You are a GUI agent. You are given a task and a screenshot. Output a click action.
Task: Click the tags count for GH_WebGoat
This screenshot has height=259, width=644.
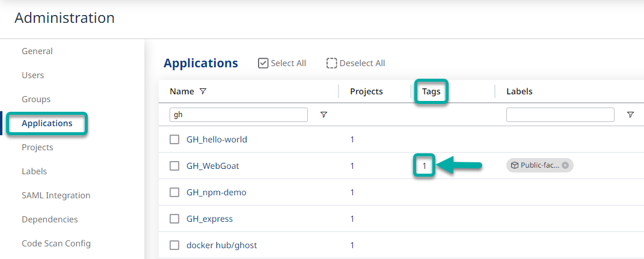(424, 166)
